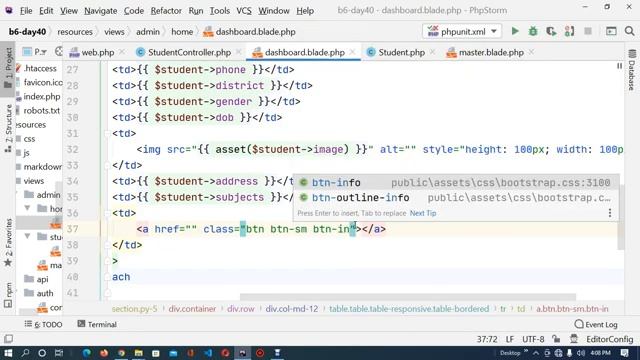Click the EditorConfig status bar entry

pos(609,339)
